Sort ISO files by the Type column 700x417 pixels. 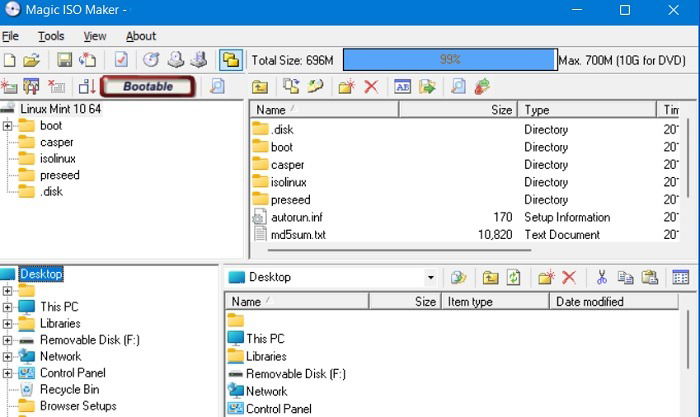587,110
